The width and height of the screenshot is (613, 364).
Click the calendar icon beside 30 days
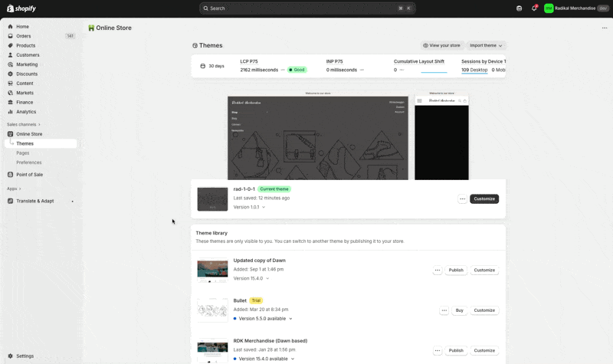tap(202, 66)
